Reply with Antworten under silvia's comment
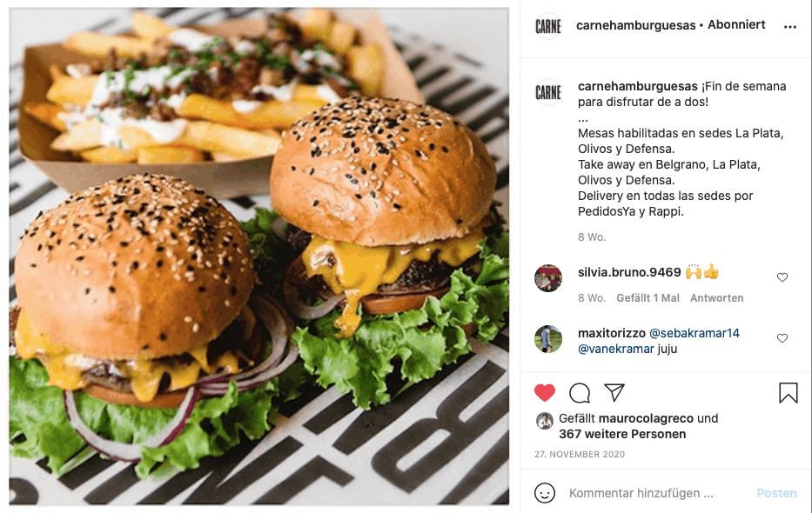Image resolution: width=812 pixels, height=513 pixels. pos(717,298)
